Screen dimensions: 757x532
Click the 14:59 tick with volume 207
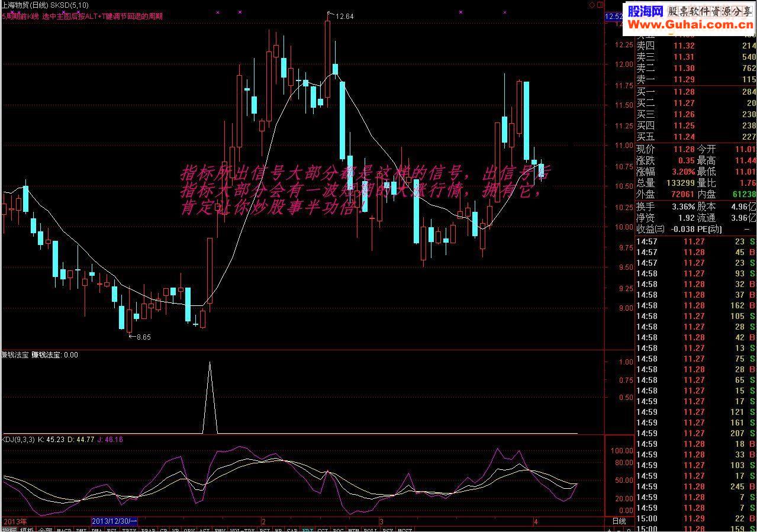(x=696, y=433)
